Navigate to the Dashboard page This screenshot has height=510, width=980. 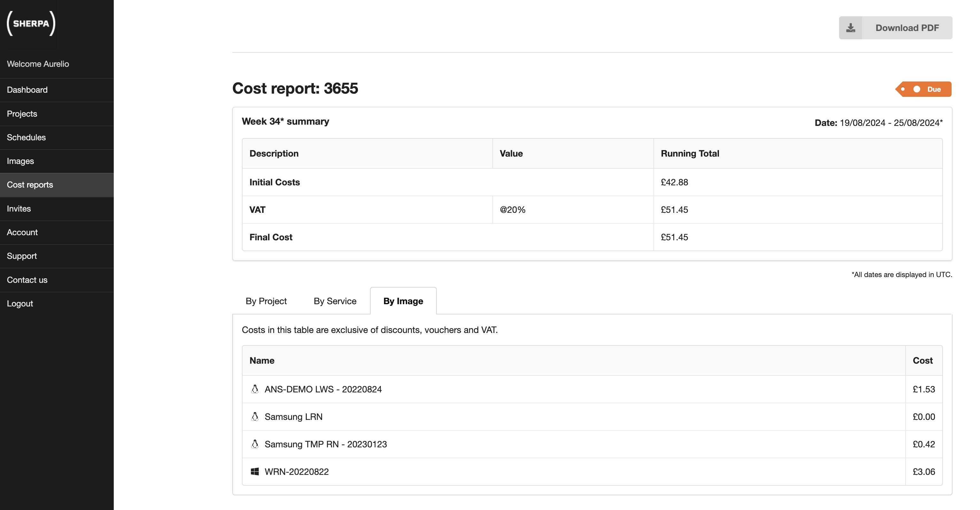tap(27, 90)
